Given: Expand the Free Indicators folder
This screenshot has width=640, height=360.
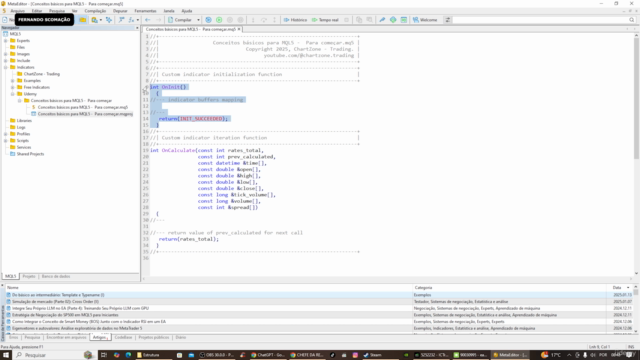Looking at the screenshot, I should [13, 87].
